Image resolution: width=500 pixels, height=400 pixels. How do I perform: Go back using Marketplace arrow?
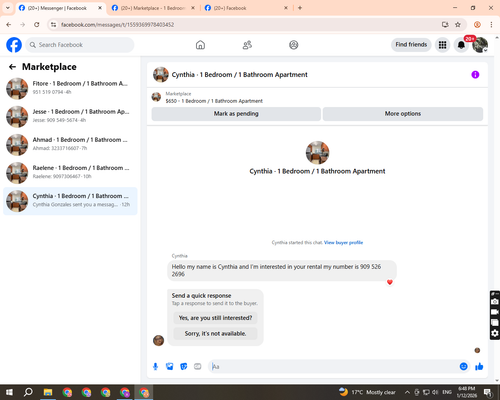coord(12,67)
